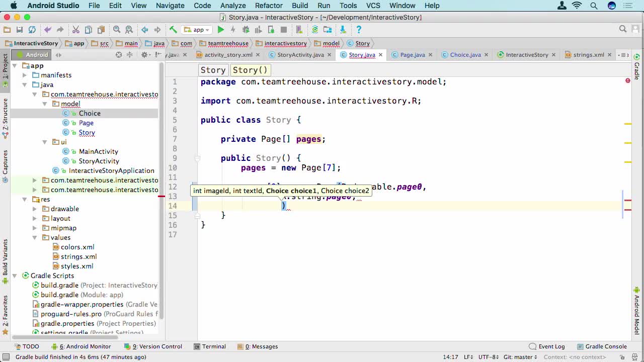Viewport: 644px width, 362px height.
Task: Toggle the Android Monitor tool window
Action: 81,346
